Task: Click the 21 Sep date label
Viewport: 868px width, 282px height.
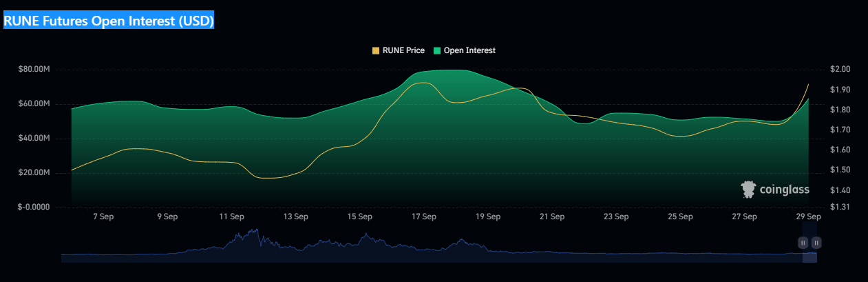Action: (552, 216)
